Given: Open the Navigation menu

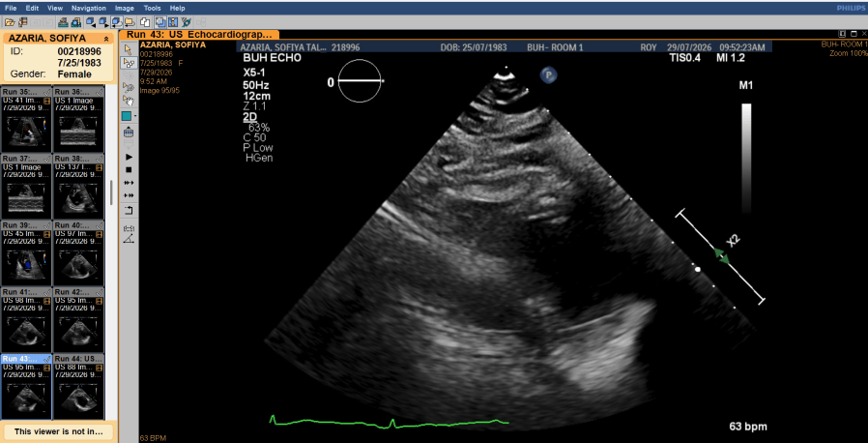Looking at the screenshot, I should click(89, 9).
